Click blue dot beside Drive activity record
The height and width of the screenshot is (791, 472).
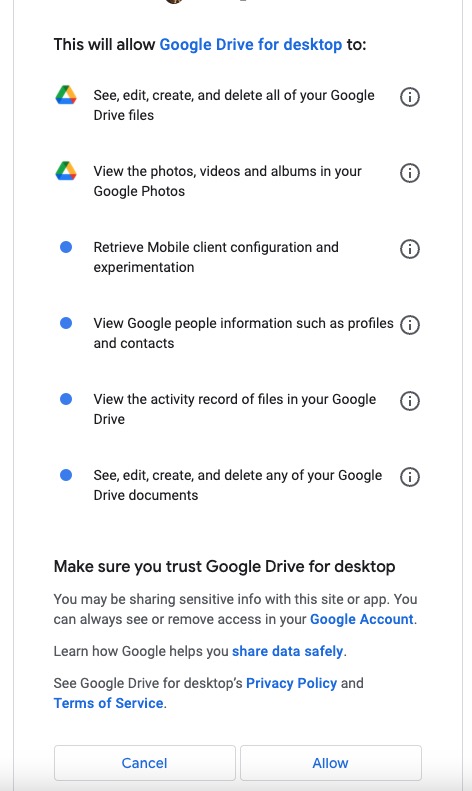pos(66,399)
